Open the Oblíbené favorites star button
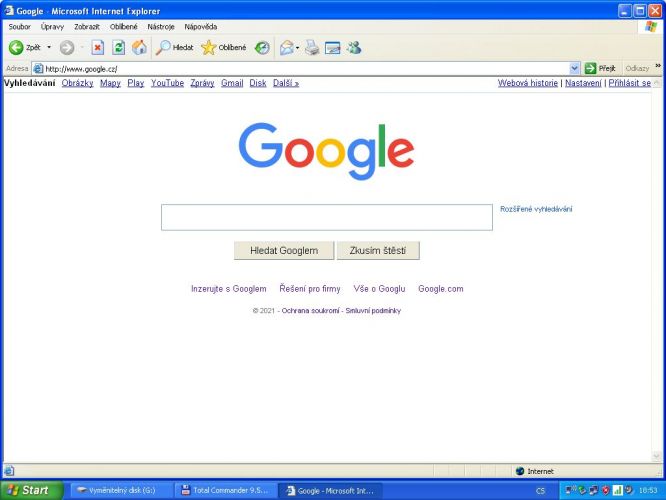The image size is (666, 500). [x=223, y=48]
